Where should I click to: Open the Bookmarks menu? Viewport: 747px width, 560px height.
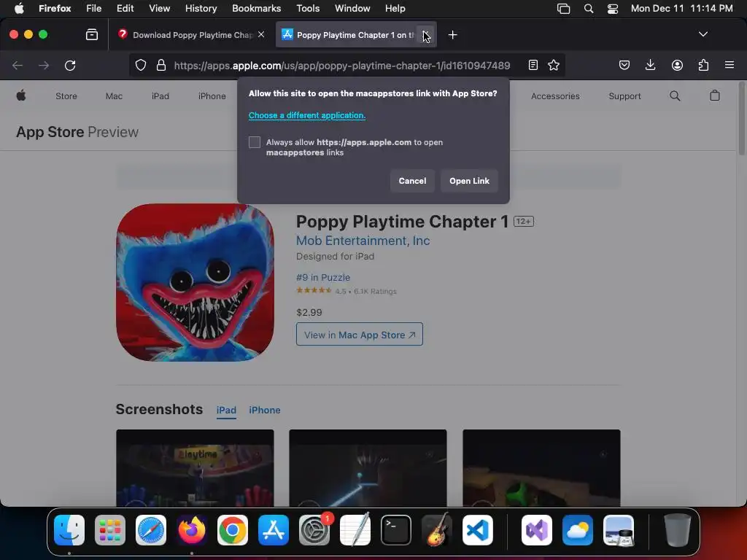tap(256, 9)
